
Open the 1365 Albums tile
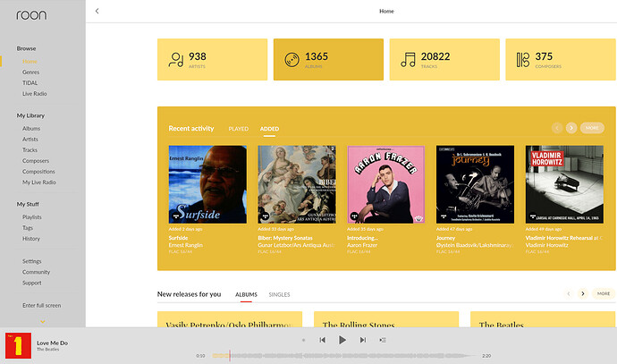point(328,59)
